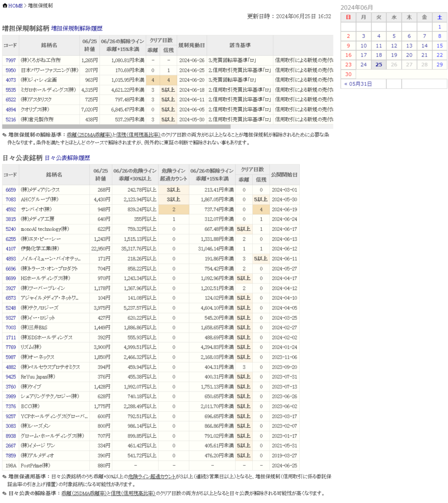Viewport: 448px width, 503px height.
Task: Open stock code 3760 link
Action: coord(11,387)
